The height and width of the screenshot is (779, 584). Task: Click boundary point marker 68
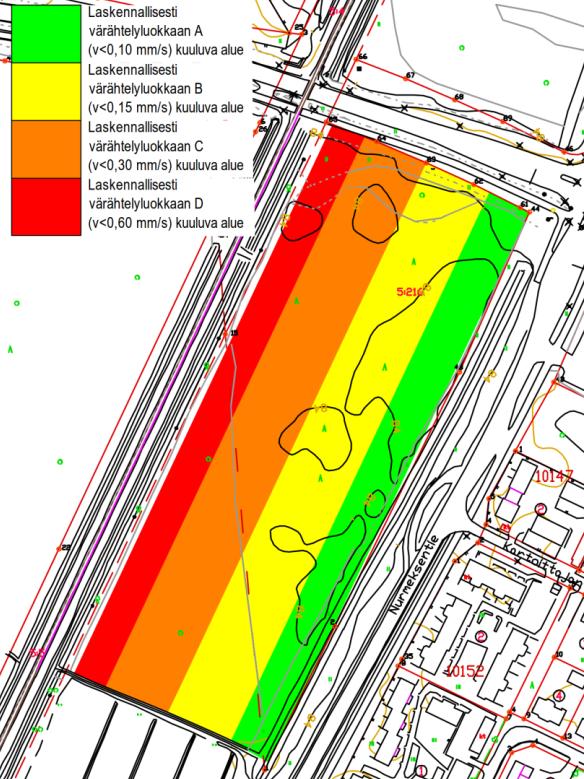point(458,97)
